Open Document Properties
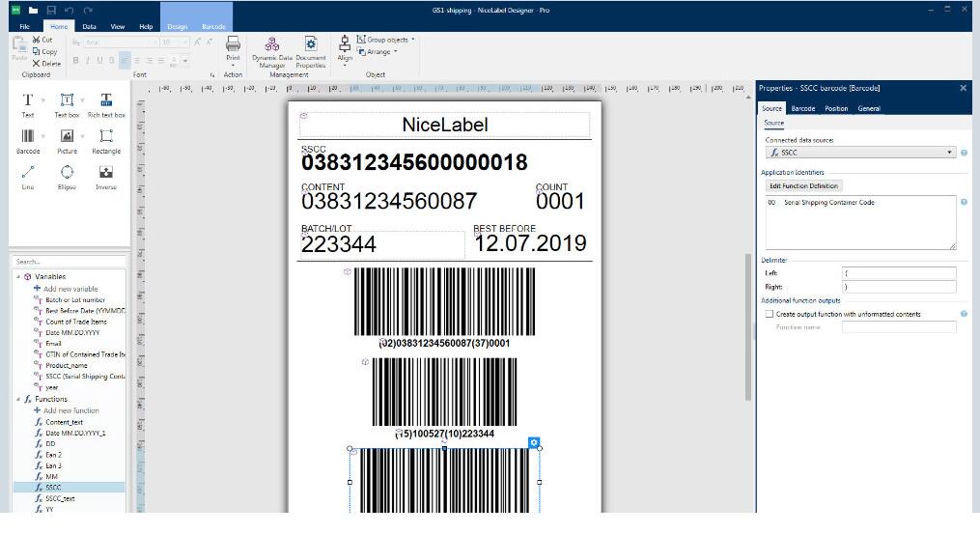 point(311,52)
